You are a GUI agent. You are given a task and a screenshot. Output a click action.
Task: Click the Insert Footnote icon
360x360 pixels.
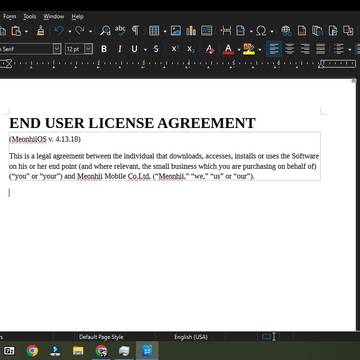coord(302,31)
